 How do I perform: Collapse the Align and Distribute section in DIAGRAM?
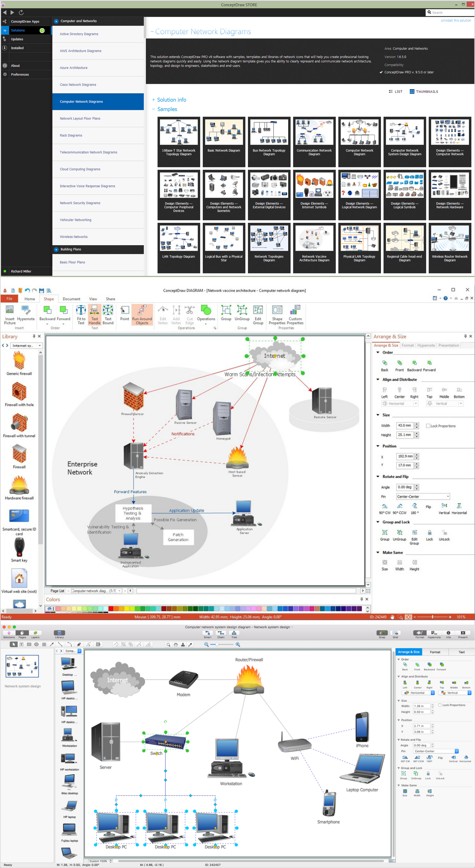[378, 379]
